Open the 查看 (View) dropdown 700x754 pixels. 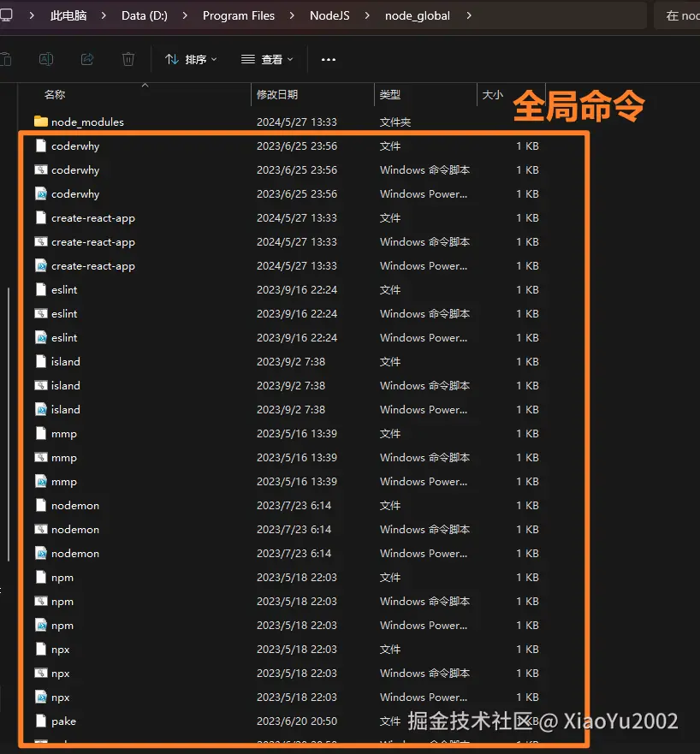click(x=266, y=59)
